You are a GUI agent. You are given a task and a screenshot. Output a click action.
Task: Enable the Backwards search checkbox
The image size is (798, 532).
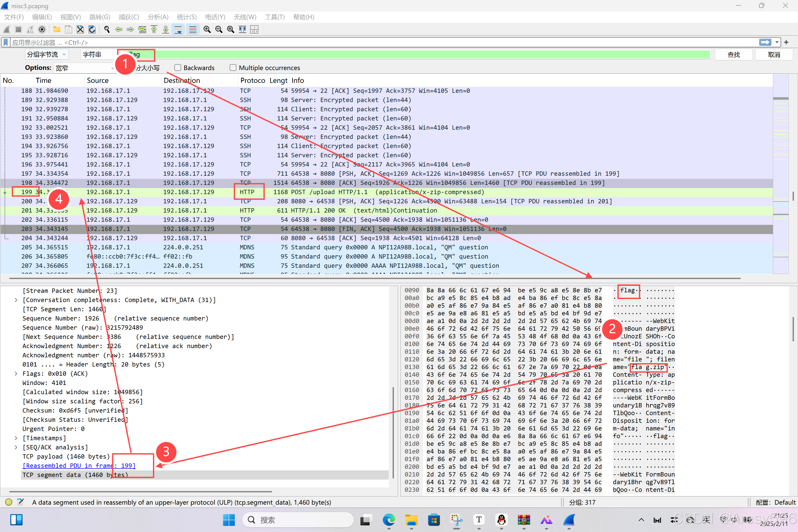tap(178, 68)
